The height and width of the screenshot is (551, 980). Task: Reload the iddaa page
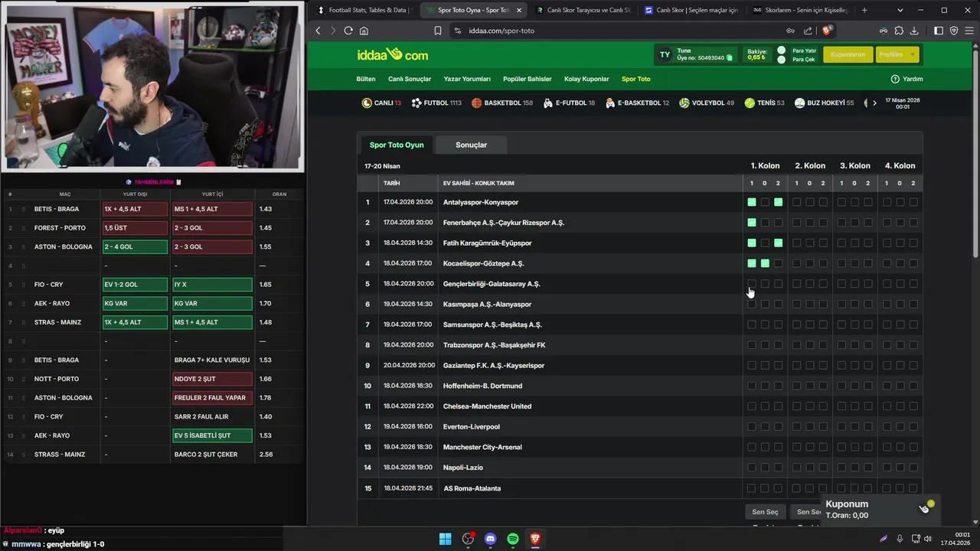click(348, 31)
